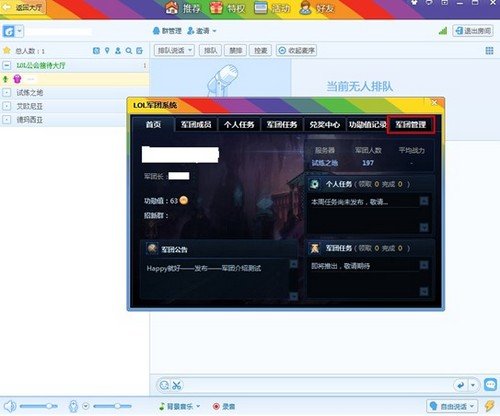This screenshot has height=416, width=500.
Task: Toggle the microphone icon in bottom bar
Action: point(73,406)
